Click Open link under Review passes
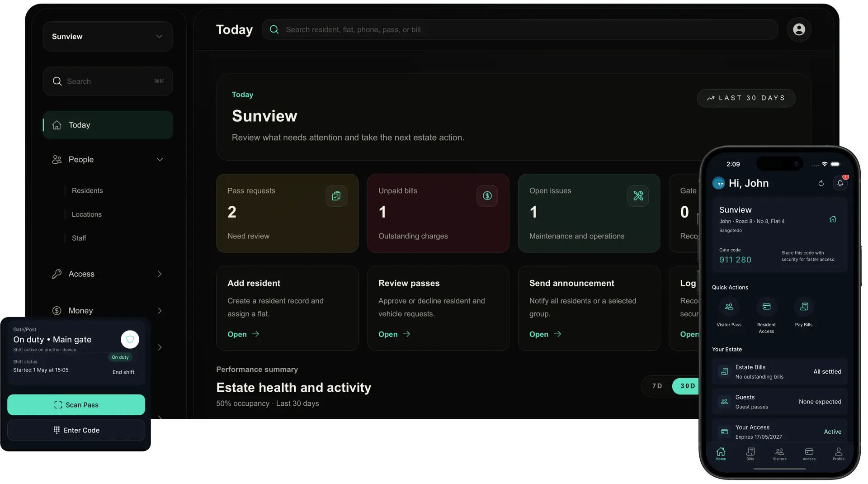The width and height of the screenshot is (868, 484). (x=394, y=334)
